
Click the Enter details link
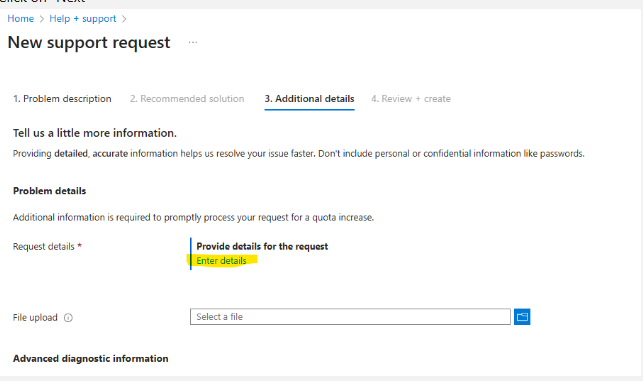[221, 260]
